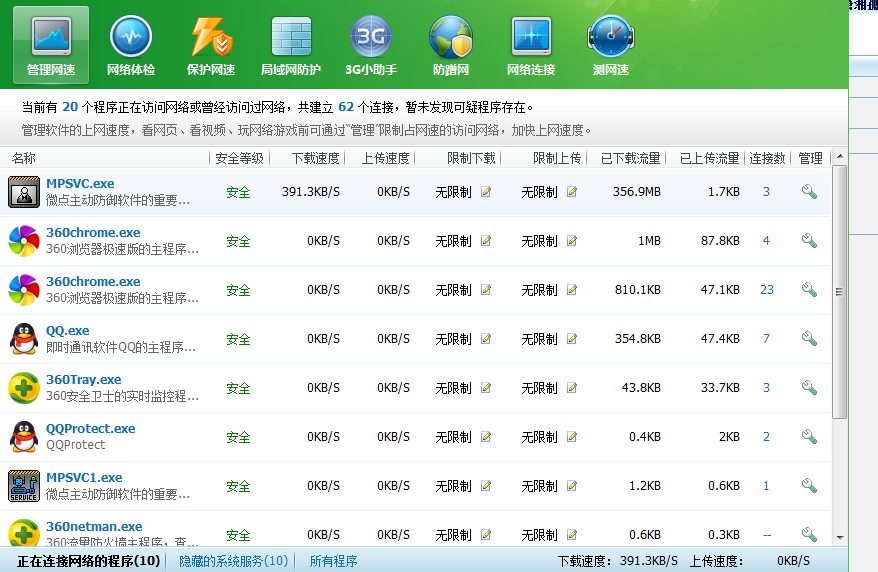
Task: Edit upload limit for MPSVC.exe
Action: click(x=572, y=192)
